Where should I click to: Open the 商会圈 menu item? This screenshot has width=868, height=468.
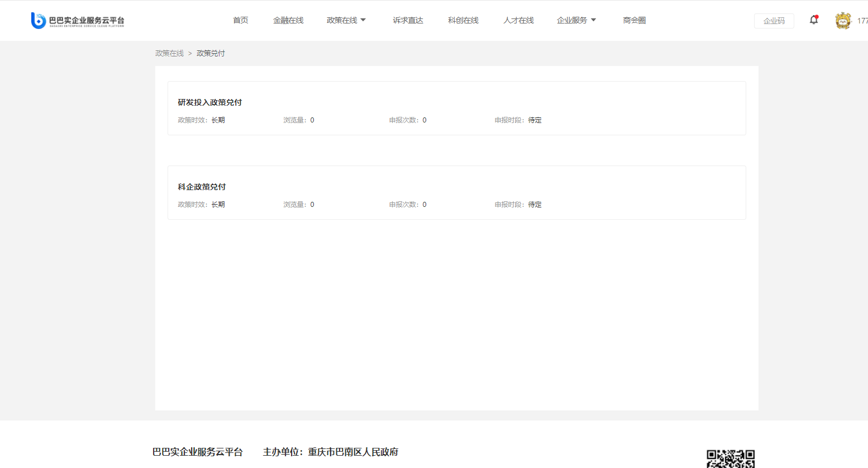click(635, 20)
